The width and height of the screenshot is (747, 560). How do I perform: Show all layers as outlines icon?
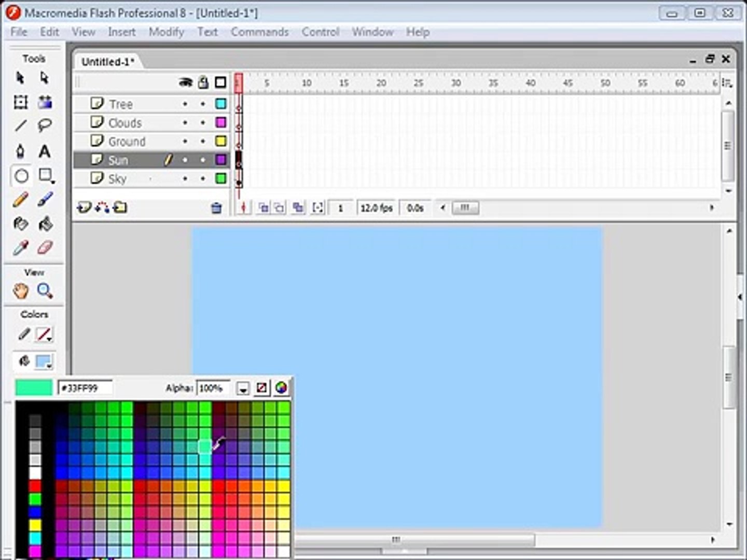[220, 82]
